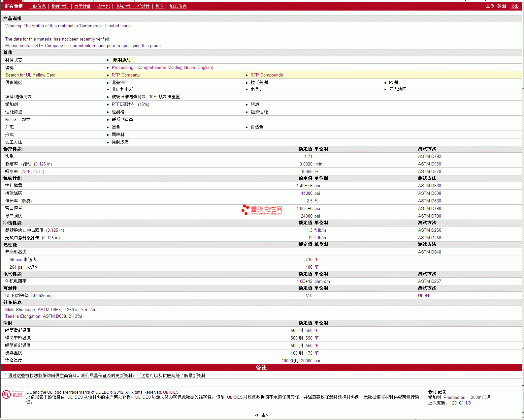Click the PTFE润滑剂 (15%) additive entry
This screenshot has height=420, width=524.
point(130,105)
